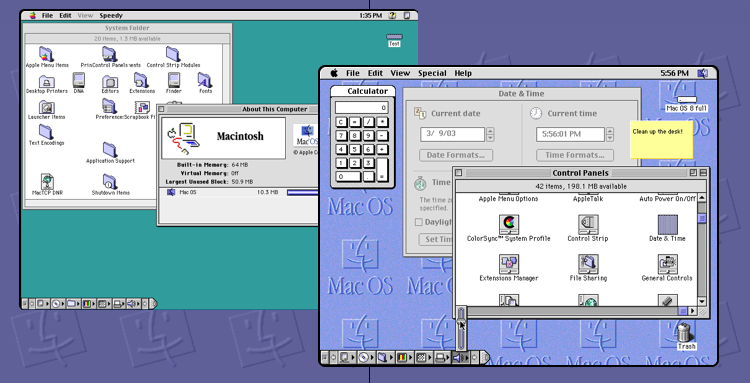Click the Trash icon on the desktop

686,332
